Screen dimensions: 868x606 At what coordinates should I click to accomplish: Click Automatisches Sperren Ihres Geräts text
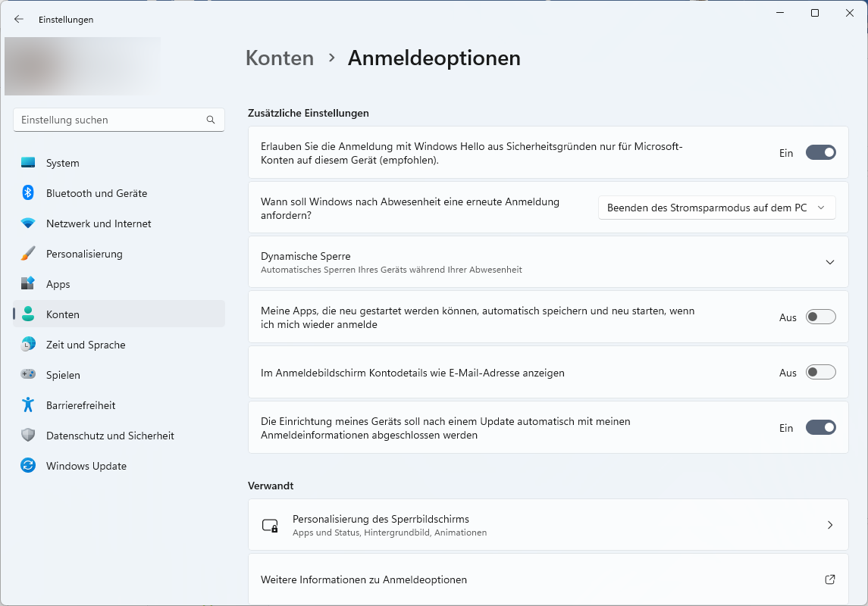point(391,270)
